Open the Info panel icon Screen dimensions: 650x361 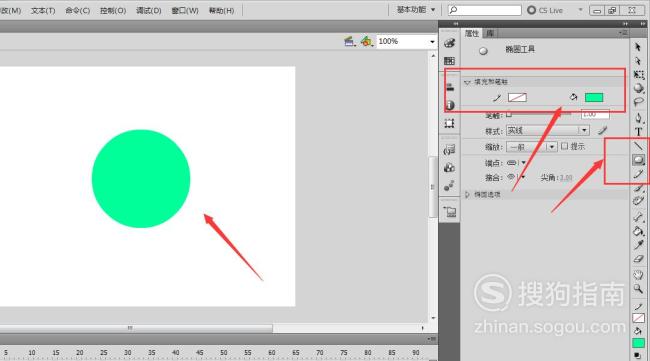click(450, 105)
